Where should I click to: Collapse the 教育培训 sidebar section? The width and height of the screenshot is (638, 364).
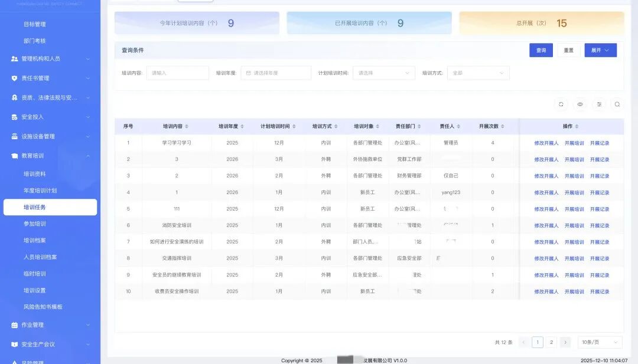click(88, 156)
